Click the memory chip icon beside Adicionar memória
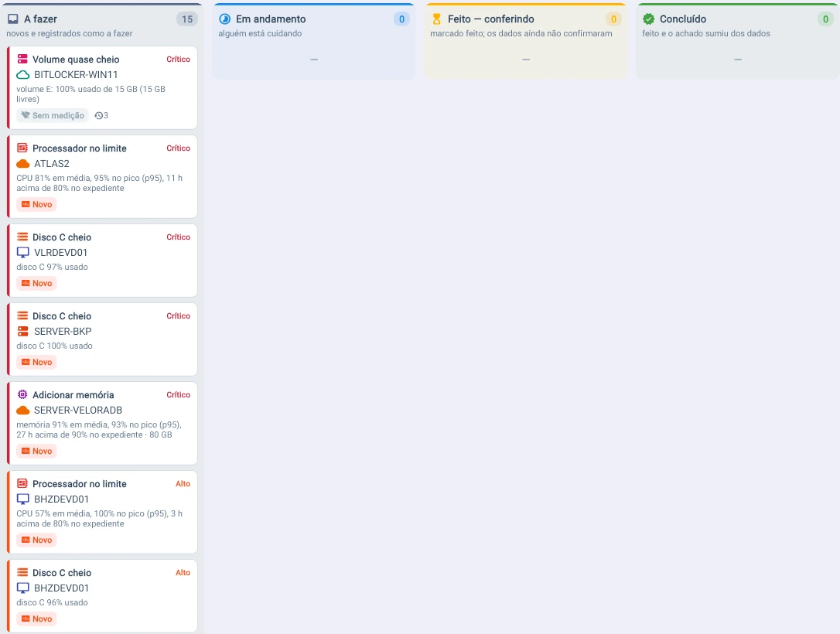This screenshot has height=634, width=840. point(22,394)
